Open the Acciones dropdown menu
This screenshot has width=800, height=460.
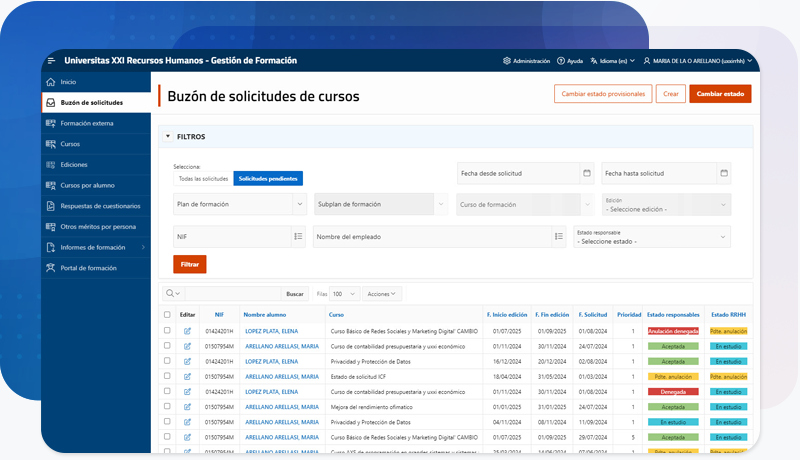pos(382,294)
